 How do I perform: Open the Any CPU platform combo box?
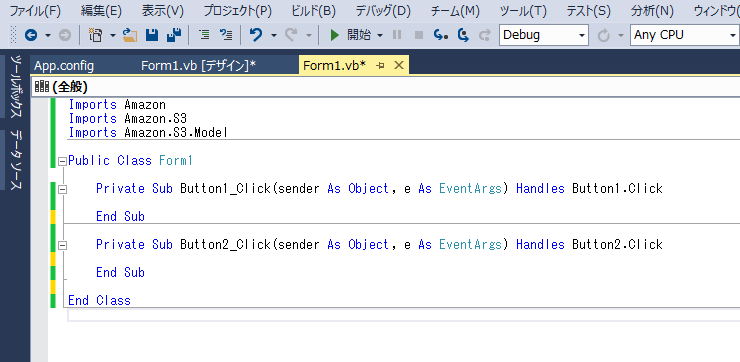(x=684, y=35)
